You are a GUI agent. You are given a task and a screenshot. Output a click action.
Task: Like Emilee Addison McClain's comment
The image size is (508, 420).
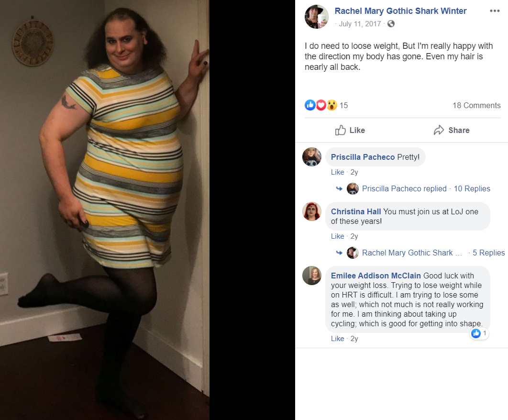coord(337,339)
